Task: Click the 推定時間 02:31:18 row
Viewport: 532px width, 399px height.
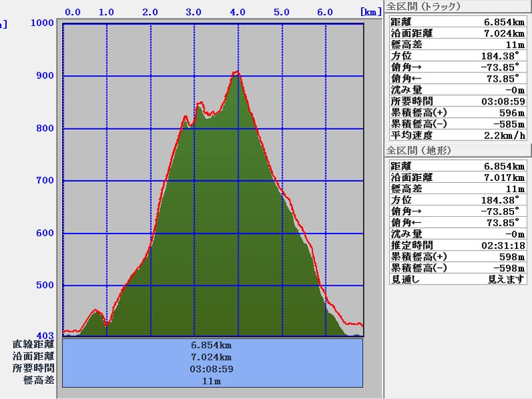Action: [457, 245]
